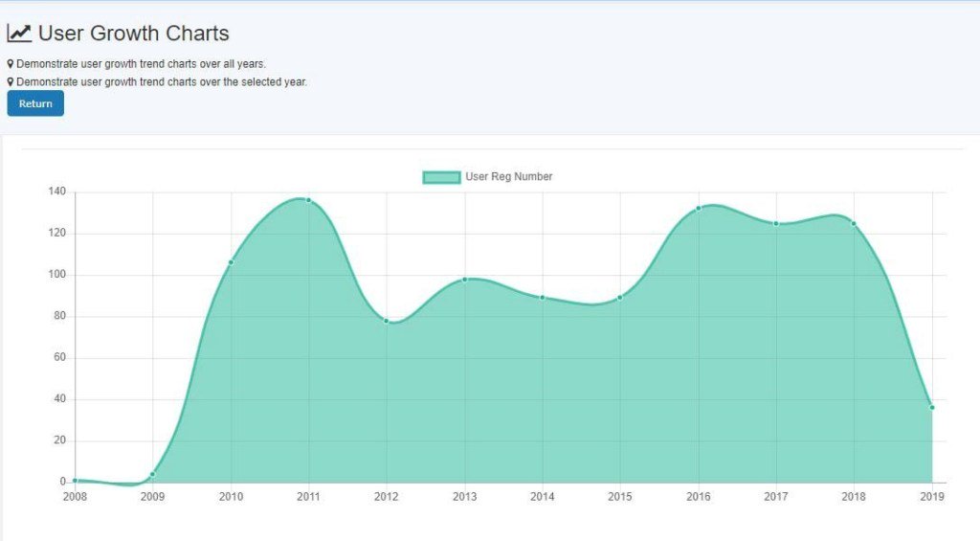Screen dimensions: 980x541
Task: Click the 2019 x-axis label
Action: tap(932, 497)
